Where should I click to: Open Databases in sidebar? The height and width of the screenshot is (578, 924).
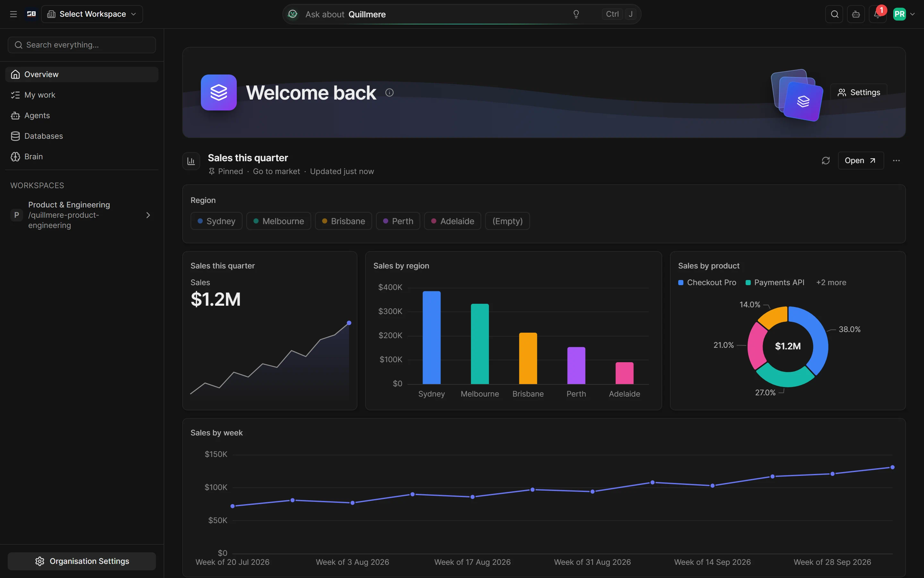pos(82,136)
